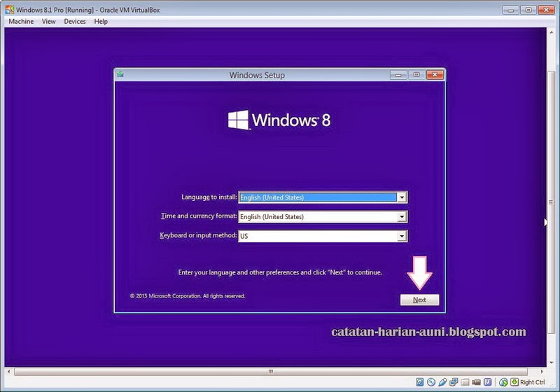The image size is (560, 392).
Task: Click the VirtualBox icon in title bar
Action: 10,10
